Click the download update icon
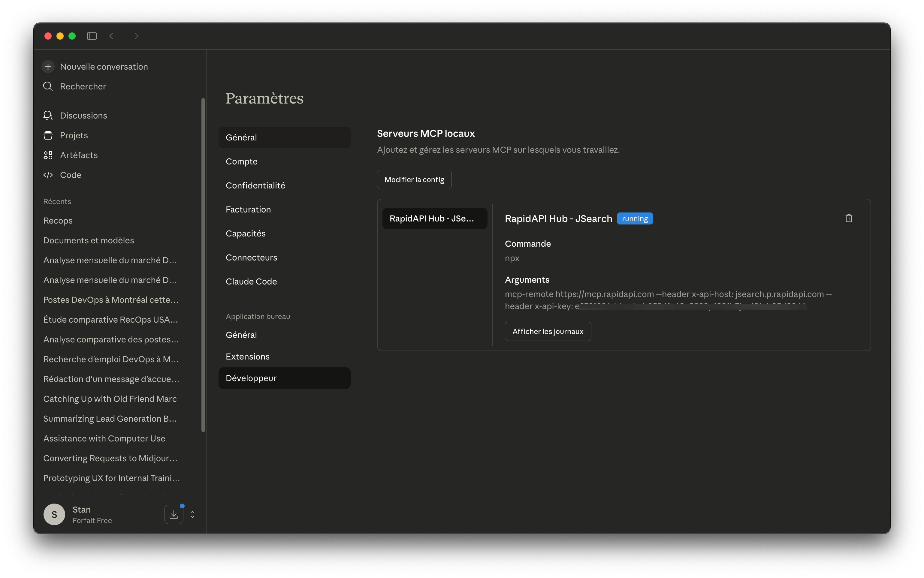 click(x=174, y=514)
